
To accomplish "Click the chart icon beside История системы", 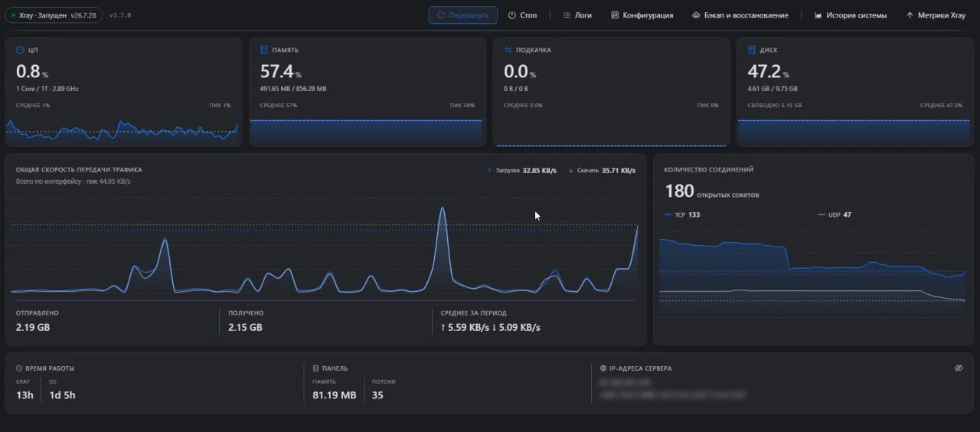I will [x=818, y=15].
